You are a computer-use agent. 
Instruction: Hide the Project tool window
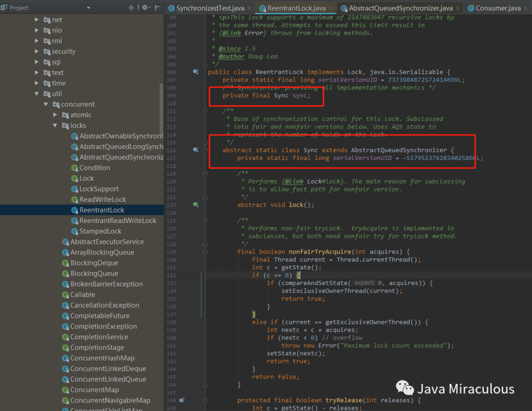pyautogui.click(x=158, y=7)
